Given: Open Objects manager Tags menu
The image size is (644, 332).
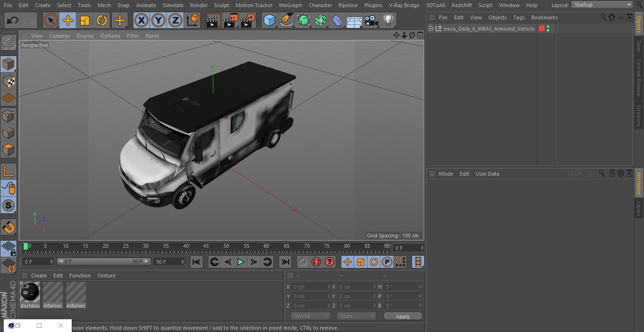Looking at the screenshot, I should coord(519,17).
